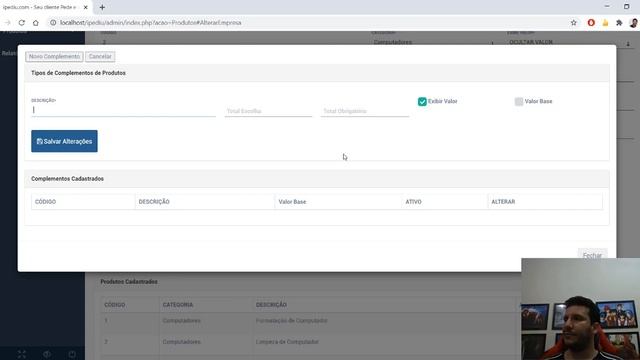
Task: Click Produtos Cadastrados heading in background
Action: coord(129,282)
